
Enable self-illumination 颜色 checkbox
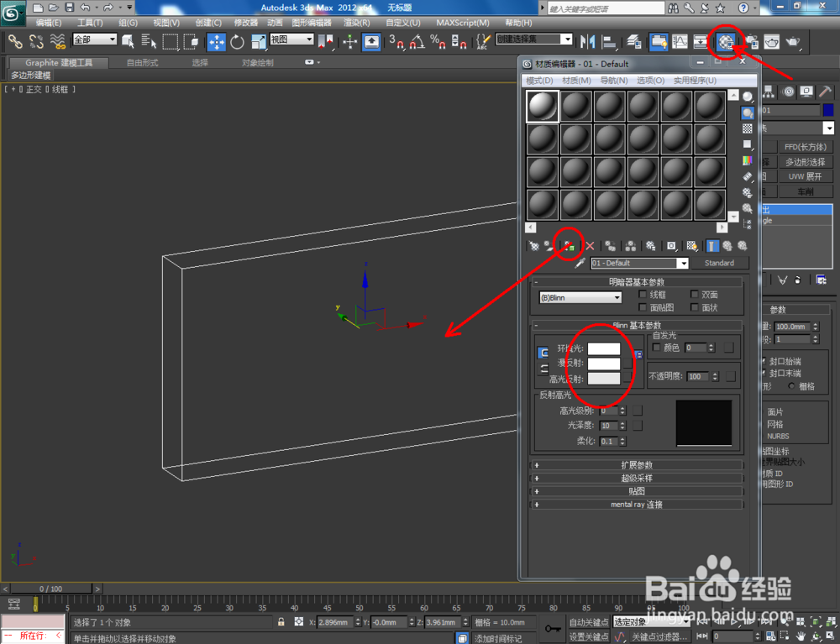pyautogui.click(x=657, y=348)
